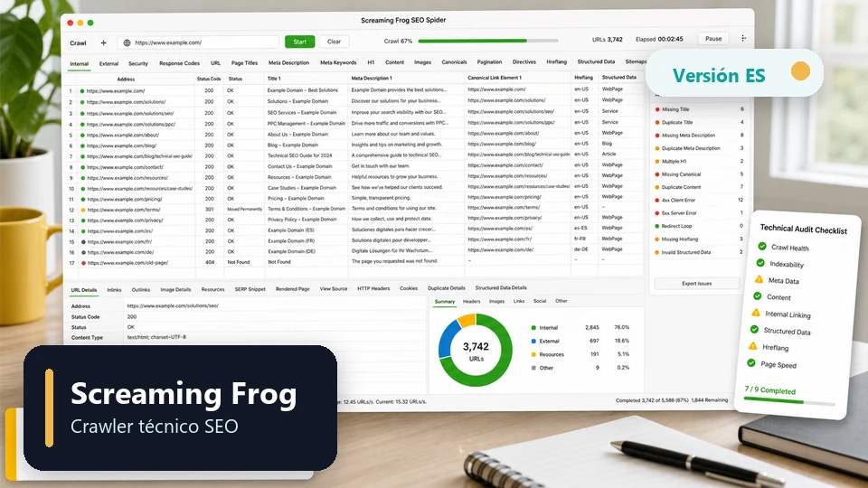Click the 5xx Server Error issue row
868x488 pixels.
(x=700, y=213)
